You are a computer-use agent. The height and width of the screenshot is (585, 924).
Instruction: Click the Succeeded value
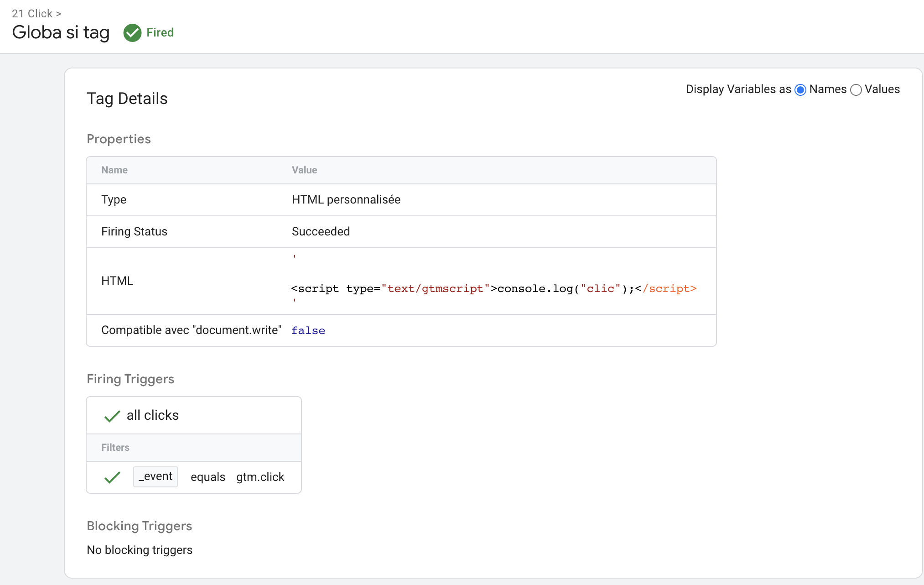(x=321, y=231)
